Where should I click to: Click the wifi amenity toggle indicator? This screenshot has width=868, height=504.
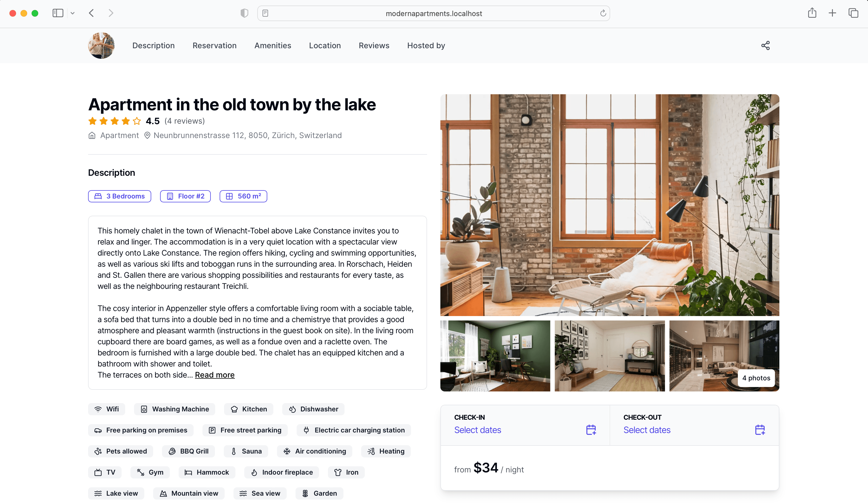point(107,409)
